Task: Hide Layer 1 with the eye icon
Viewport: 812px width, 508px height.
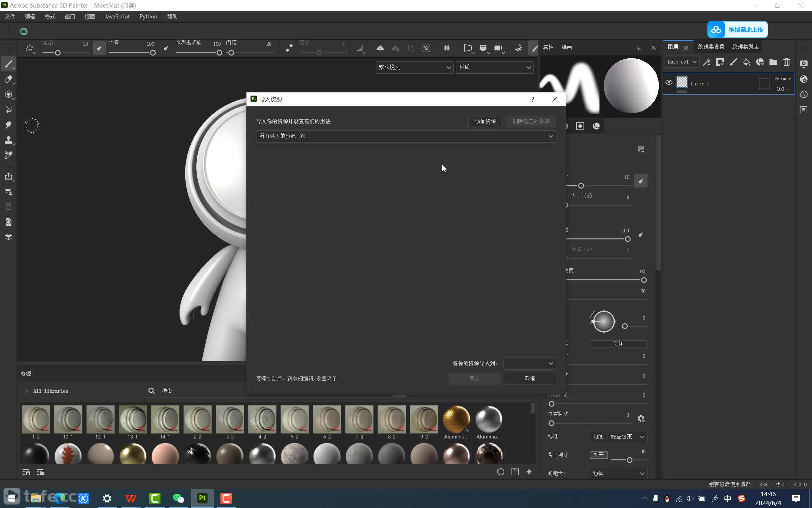Action: (x=669, y=83)
